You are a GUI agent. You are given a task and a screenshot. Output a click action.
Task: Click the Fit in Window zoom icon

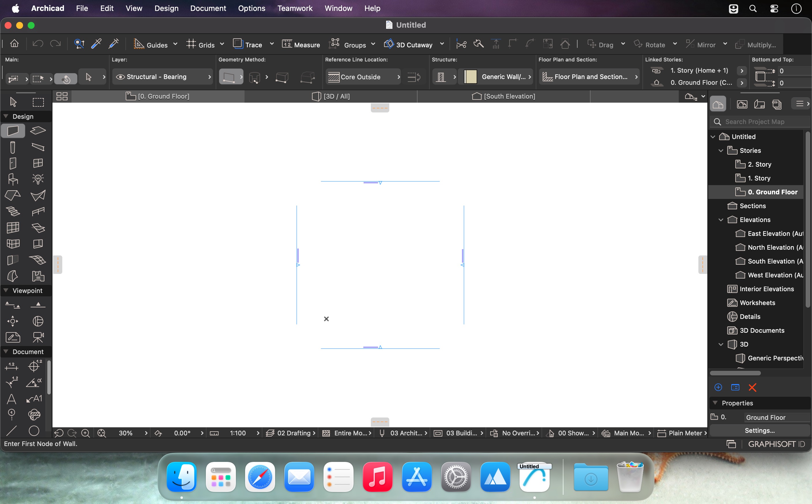tap(101, 433)
